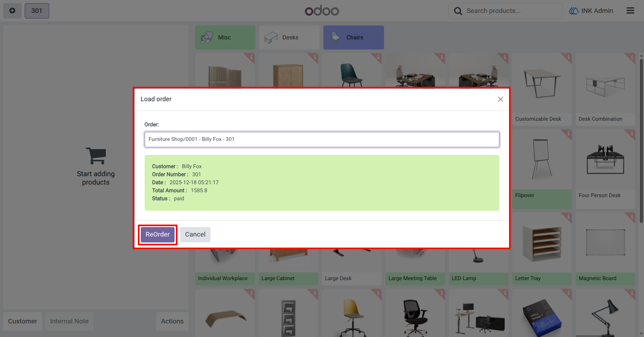Click the Desks category icon
Viewport: 644px width, 337px height.
coord(271,37)
